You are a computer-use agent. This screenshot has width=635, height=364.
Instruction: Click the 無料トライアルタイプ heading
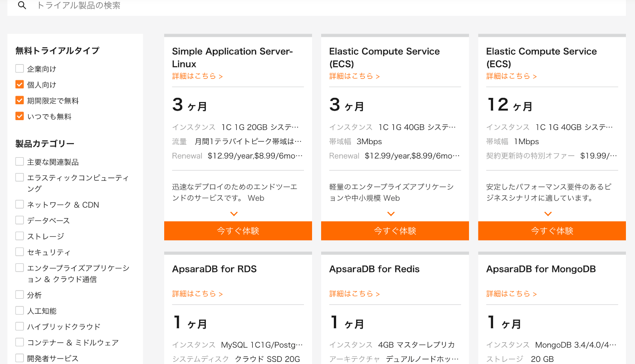(57, 51)
